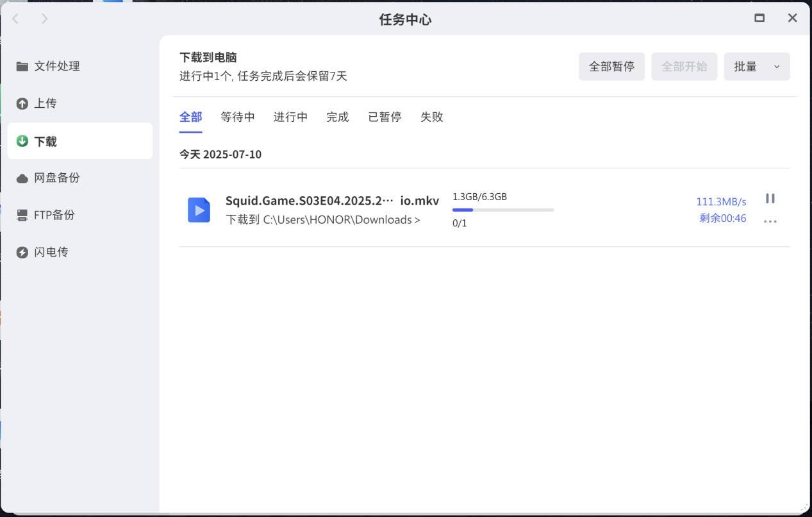Image resolution: width=812 pixels, height=517 pixels.
Task: Open more options for Squid.Game download
Action: pos(770,221)
